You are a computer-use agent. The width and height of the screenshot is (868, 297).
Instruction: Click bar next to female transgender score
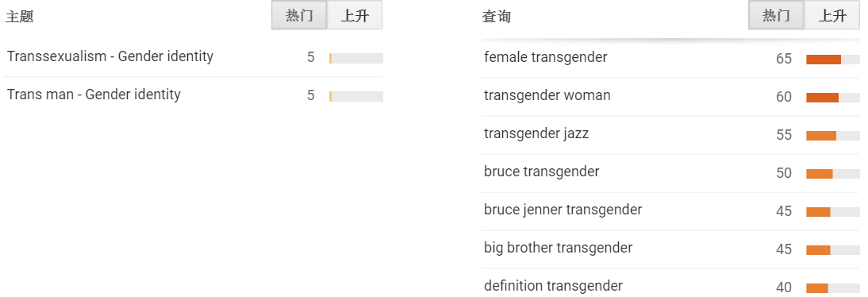(x=832, y=60)
